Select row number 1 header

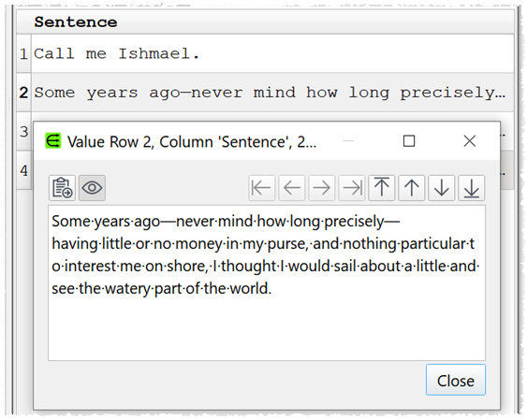tap(23, 53)
